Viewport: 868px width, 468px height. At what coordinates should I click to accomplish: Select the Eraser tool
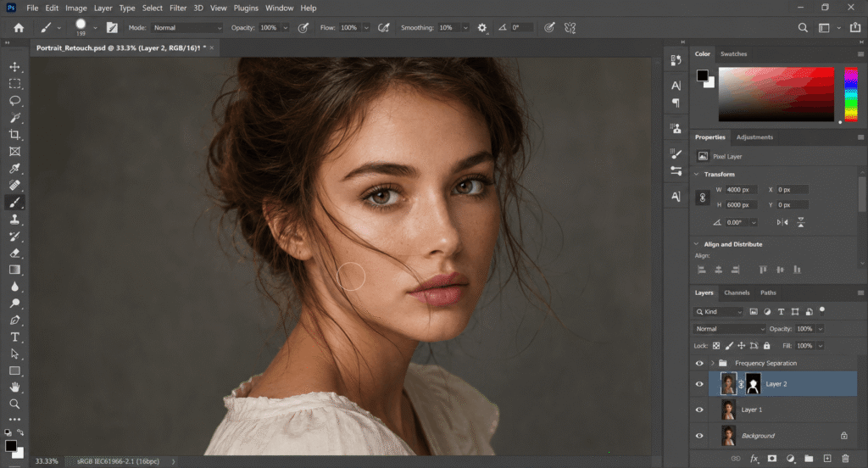coord(15,253)
